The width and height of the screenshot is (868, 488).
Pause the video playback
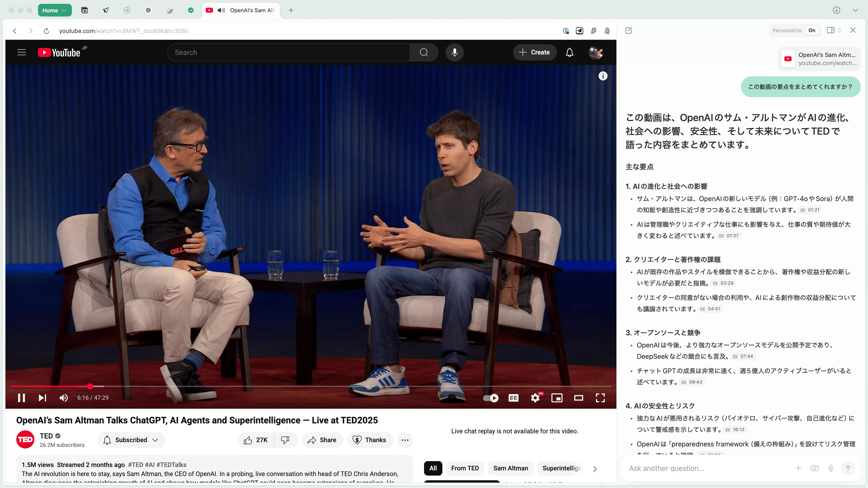click(x=21, y=398)
